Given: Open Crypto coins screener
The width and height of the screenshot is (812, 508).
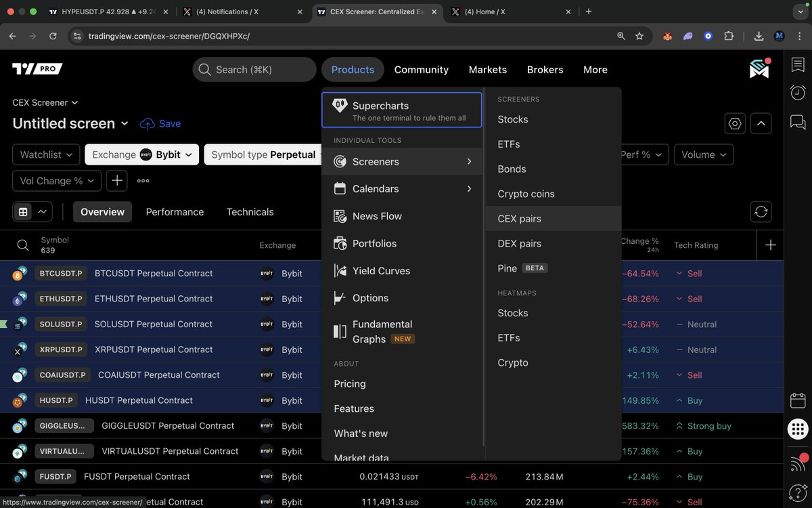Looking at the screenshot, I should tap(554, 194).
